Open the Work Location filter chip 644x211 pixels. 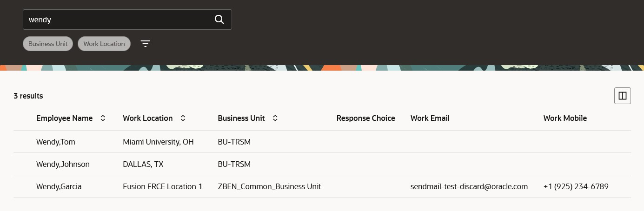coord(104,44)
